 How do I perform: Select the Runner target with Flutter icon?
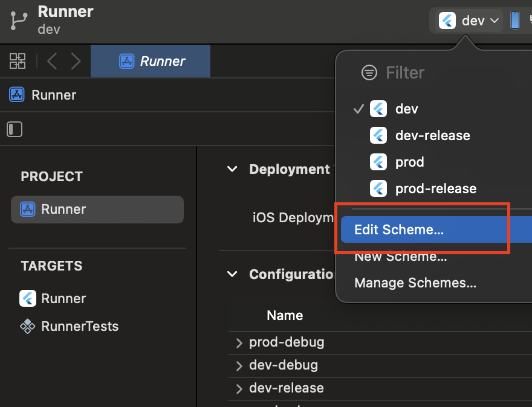[53, 298]
